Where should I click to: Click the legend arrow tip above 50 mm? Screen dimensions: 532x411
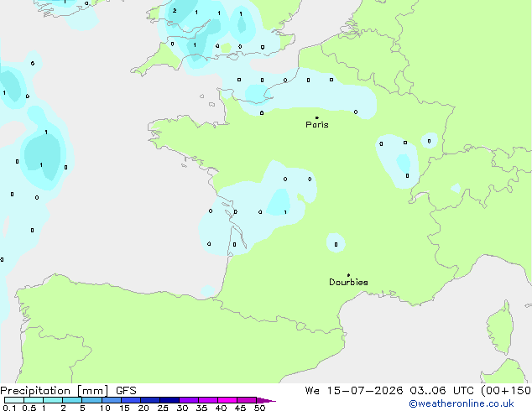(266, 400)
